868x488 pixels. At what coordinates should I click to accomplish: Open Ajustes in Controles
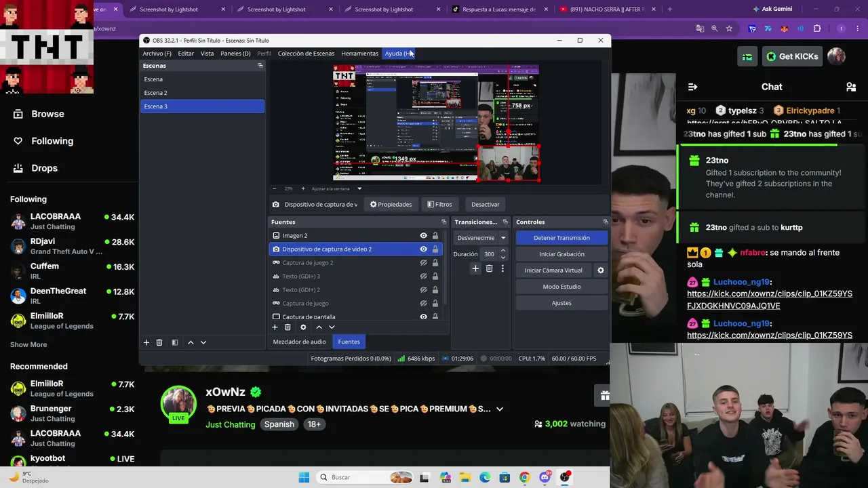point(561,303)
